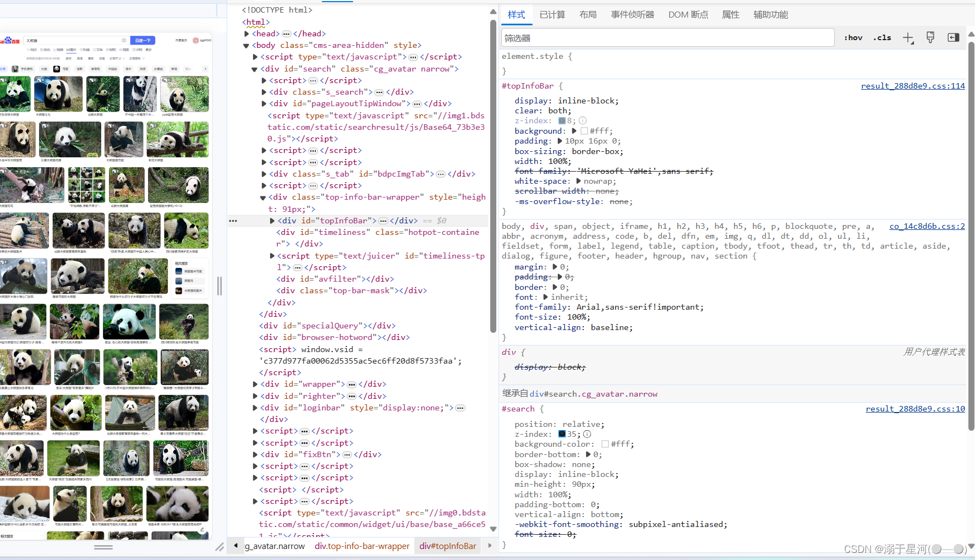Click the breadcrumb forward arrow at bottom right
This screenshot has height=560, width=975.
(x=490, y=546)
